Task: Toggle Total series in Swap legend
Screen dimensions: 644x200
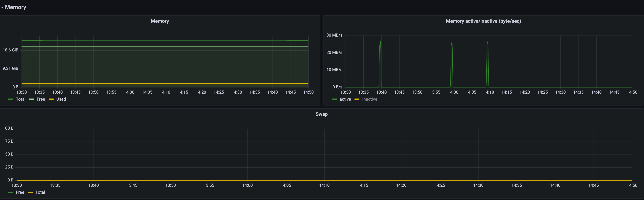Action: pos(40,192)
